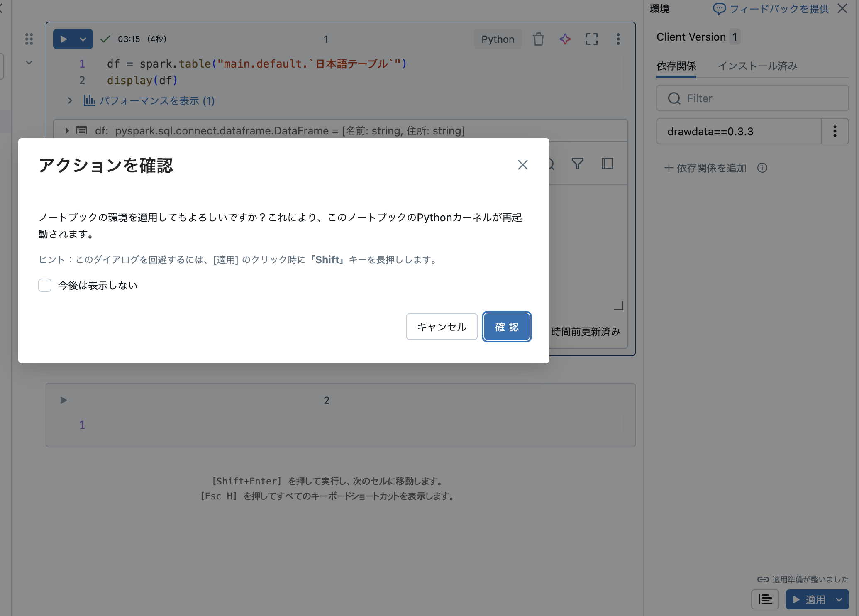Open the 適用 button's dropdown chevron
The image size is (859, 616).
tap(839, 599)
